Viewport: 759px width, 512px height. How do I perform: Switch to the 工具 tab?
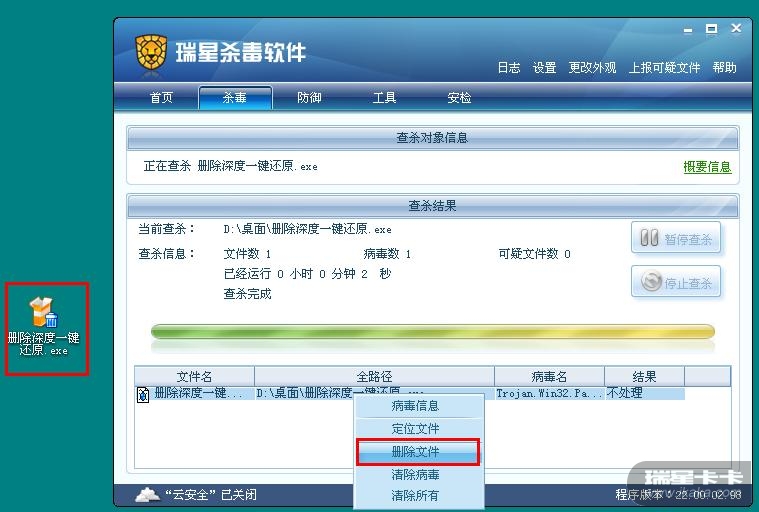tap(384, 98)
